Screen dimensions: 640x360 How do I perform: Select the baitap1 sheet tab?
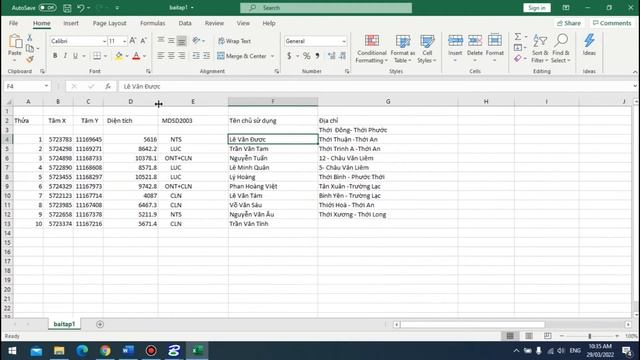click(x=64, y=324)
